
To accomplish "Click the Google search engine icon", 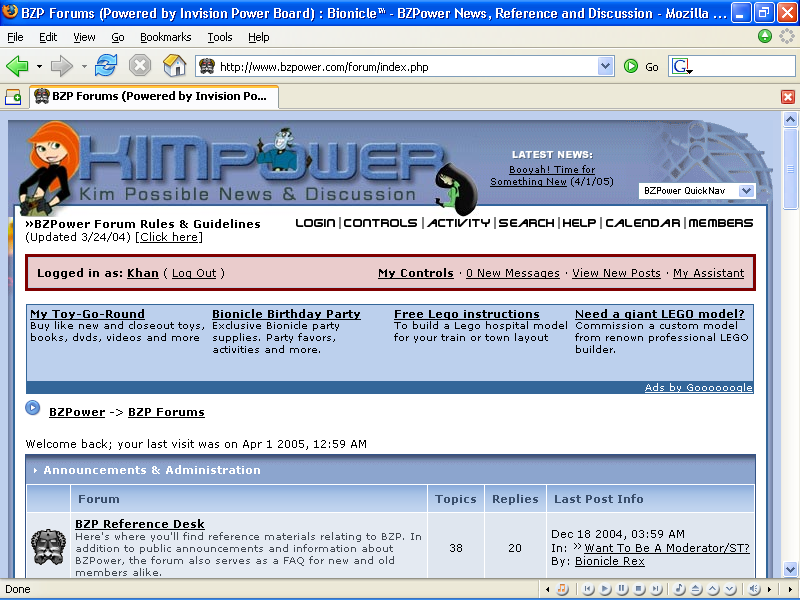I will (x=681, y=66).
